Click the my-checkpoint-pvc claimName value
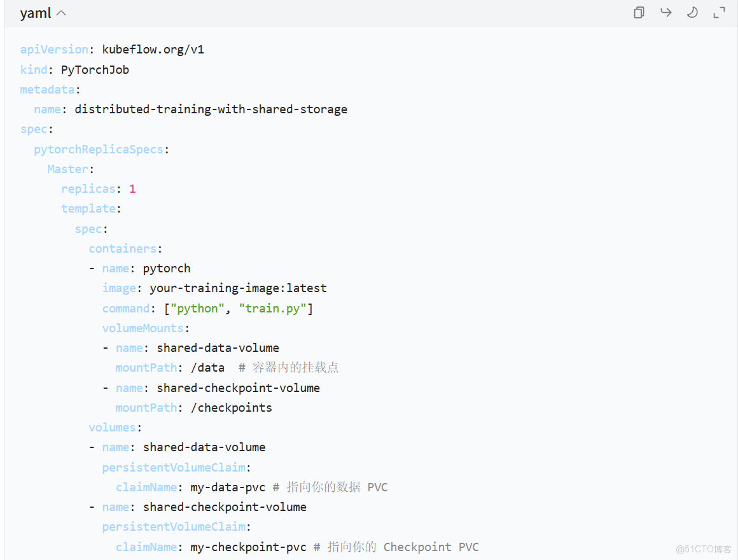The image size is (738, 560). [248, 547]
